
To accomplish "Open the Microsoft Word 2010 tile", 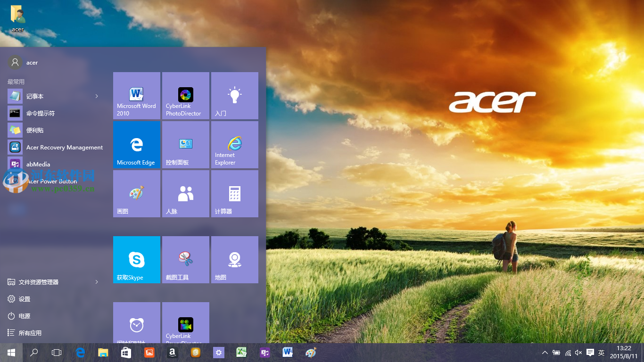I will click(x=136, y=96).
